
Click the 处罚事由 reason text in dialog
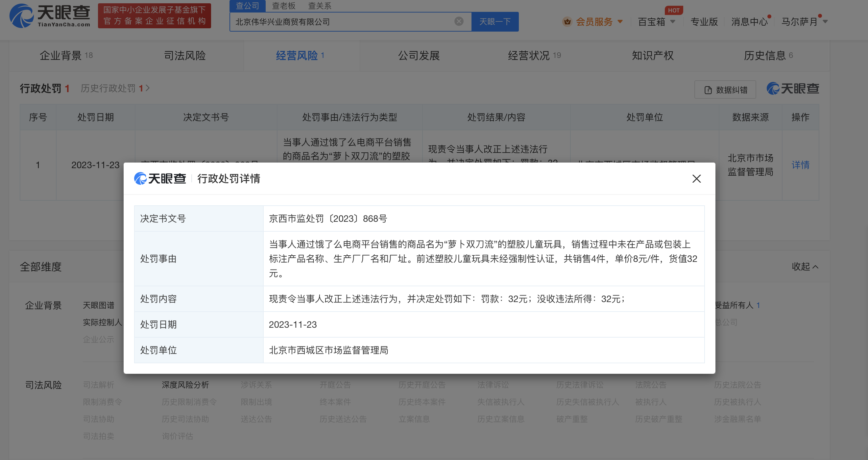pyautogui.click(x=483, y=259)
